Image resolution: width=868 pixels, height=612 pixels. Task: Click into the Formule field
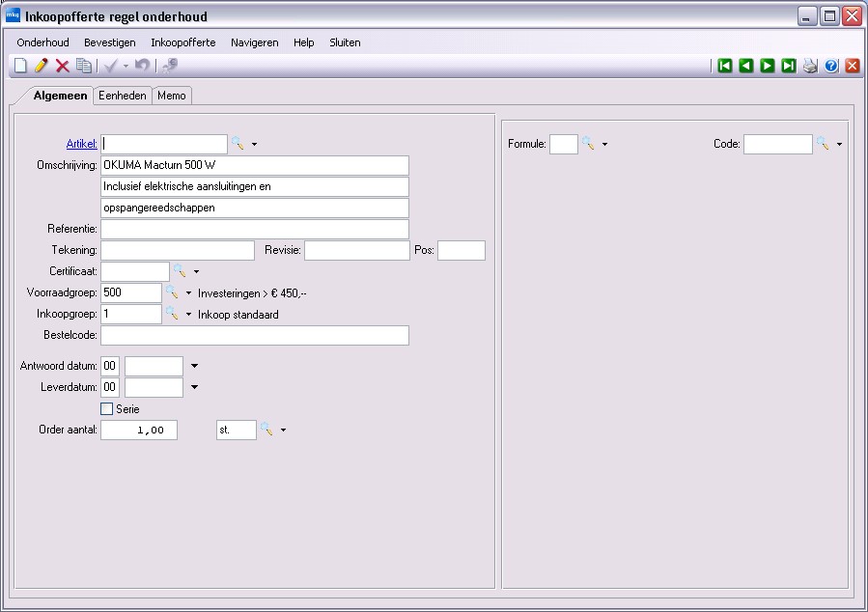click(564, 144)
